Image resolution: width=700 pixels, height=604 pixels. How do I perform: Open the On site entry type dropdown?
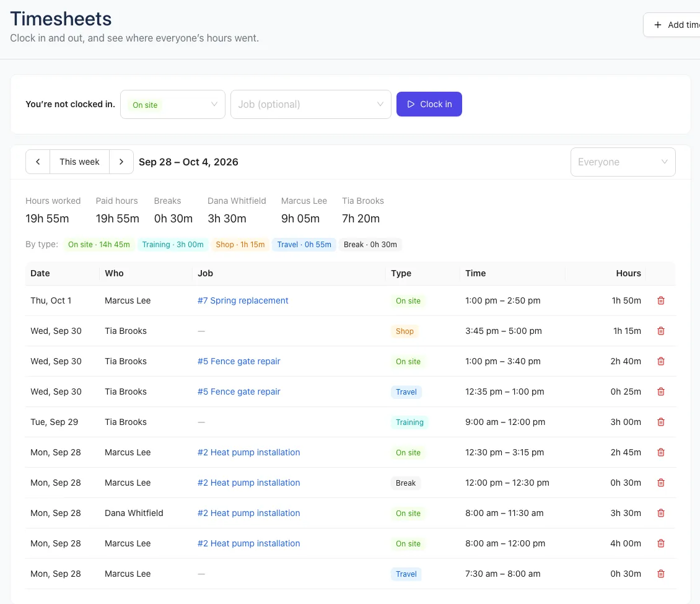[x=173, y=105]
